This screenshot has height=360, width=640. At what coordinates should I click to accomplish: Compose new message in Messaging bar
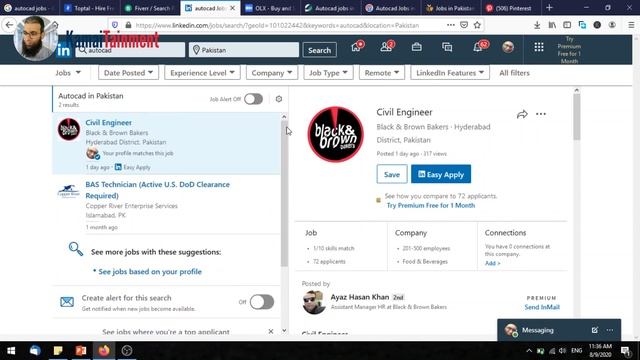click(595, 330)
